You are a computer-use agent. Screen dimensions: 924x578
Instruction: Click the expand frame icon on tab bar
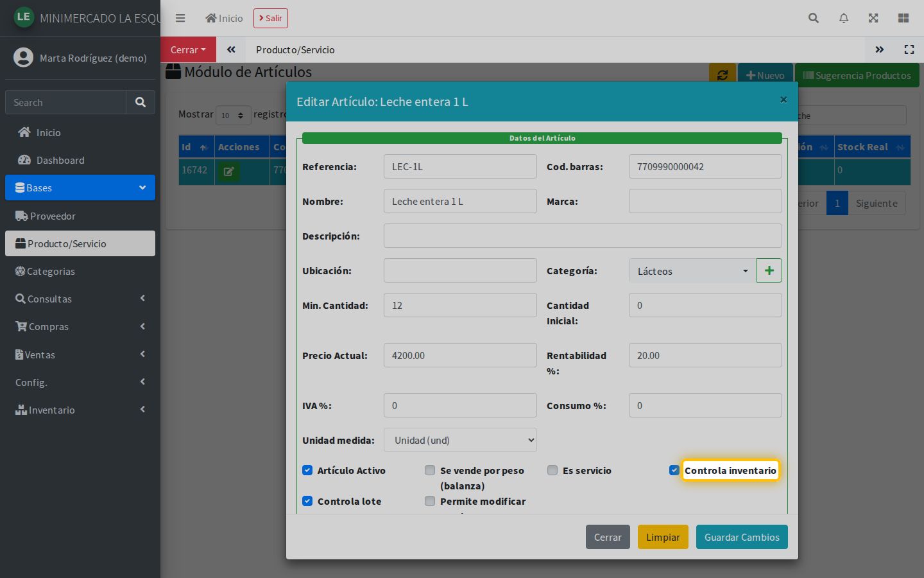(909, 49)
